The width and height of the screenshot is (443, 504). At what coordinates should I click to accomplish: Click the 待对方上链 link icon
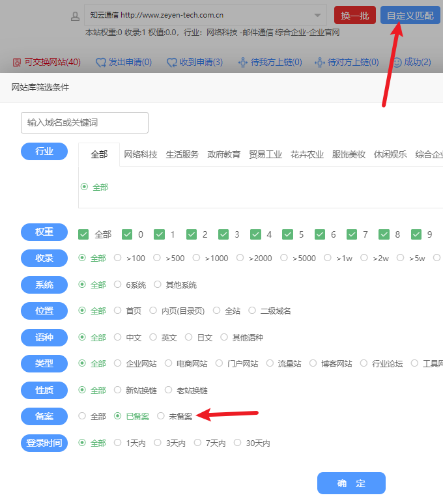(x=320, y=63)
